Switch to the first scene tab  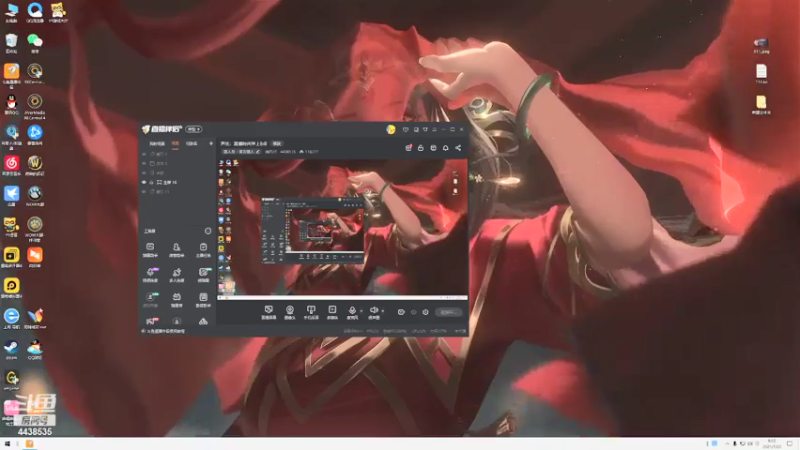157,144
